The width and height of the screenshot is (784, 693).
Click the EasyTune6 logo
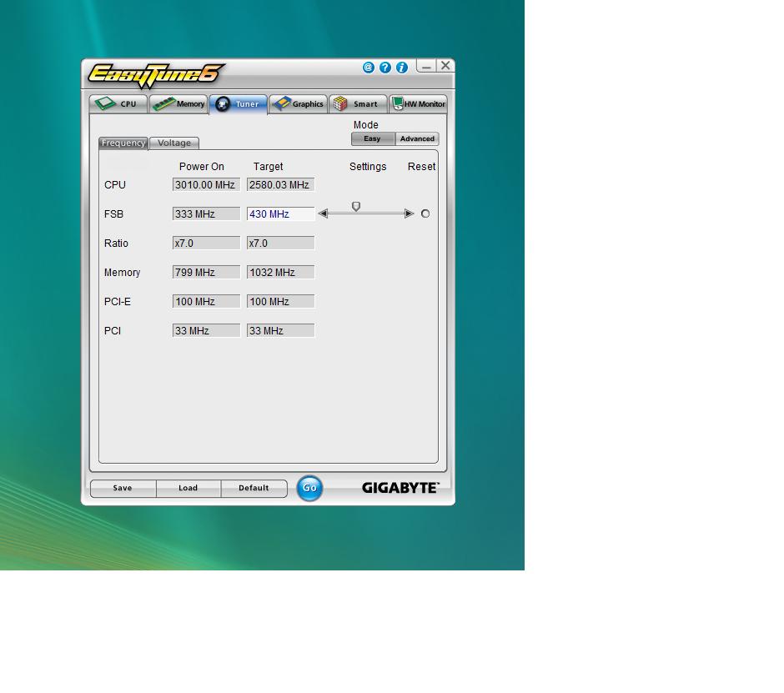point(156,75)
